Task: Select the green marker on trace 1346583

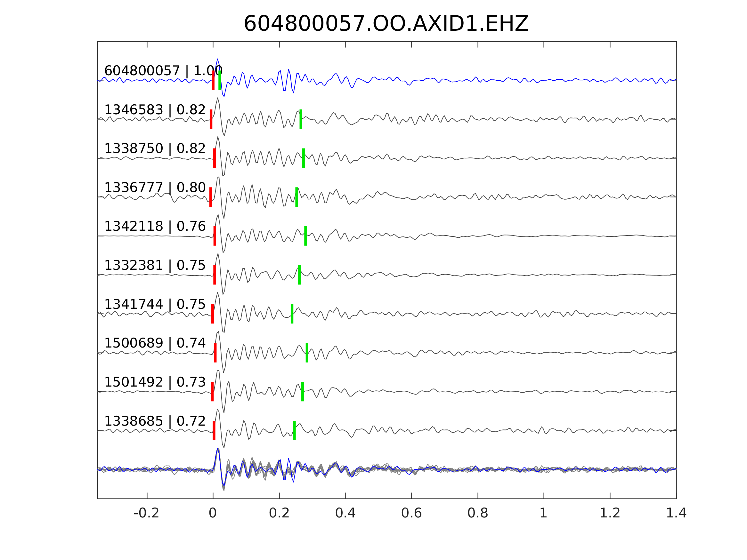Action: pyautogui.click(x=301, y=119)
